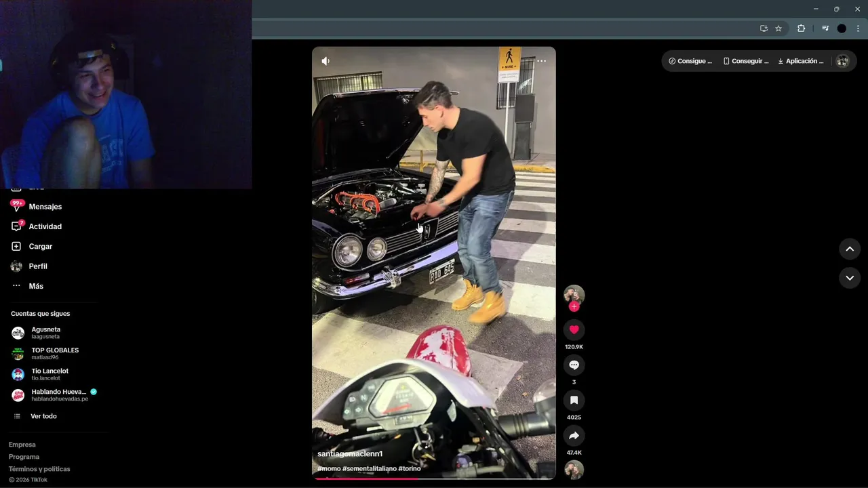Click the Consigue monedas button

[690, 61]
